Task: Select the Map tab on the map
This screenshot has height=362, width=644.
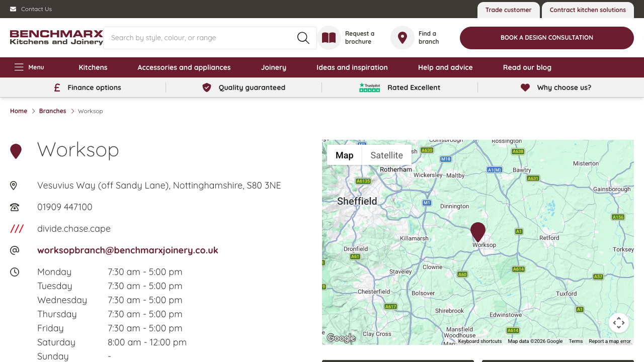Action: tap(344, 155)
